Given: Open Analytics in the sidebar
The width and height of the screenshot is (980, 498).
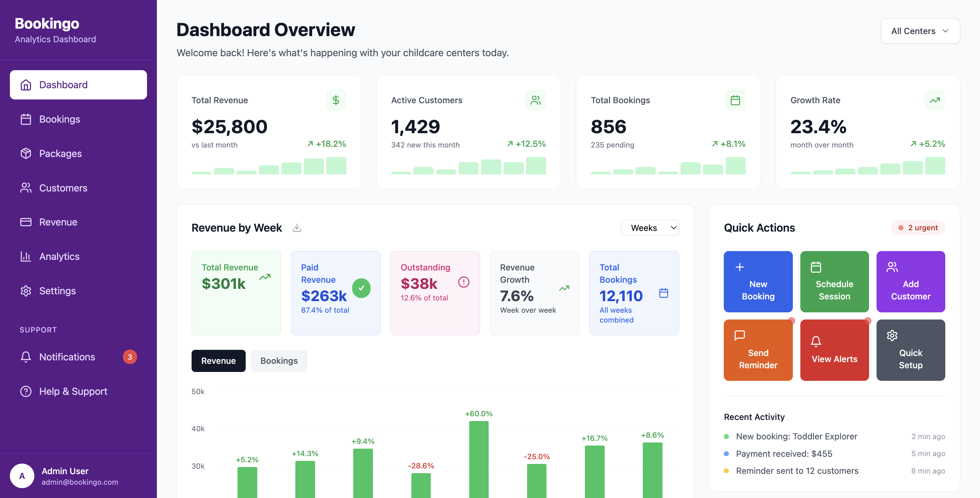Looking at the screenshot, I should click(59, 256).
